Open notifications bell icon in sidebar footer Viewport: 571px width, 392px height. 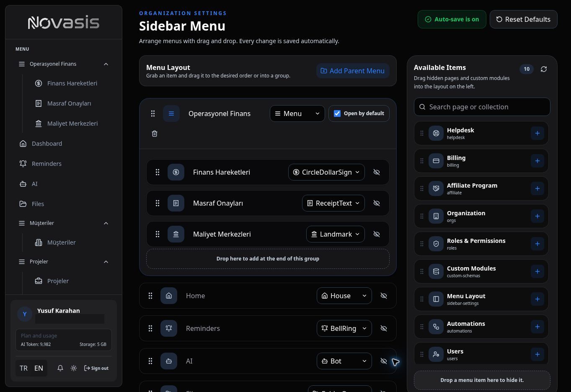(x=60, y=368)
